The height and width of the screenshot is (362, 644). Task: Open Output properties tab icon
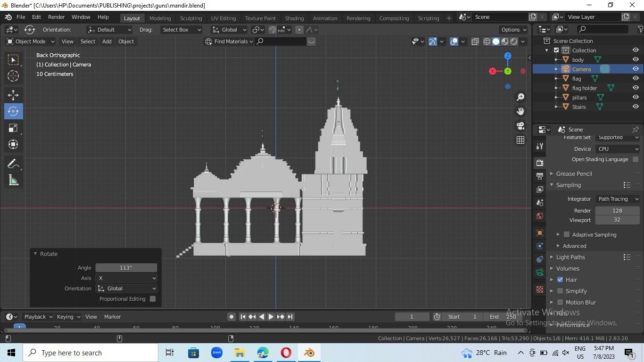(540, 176)
